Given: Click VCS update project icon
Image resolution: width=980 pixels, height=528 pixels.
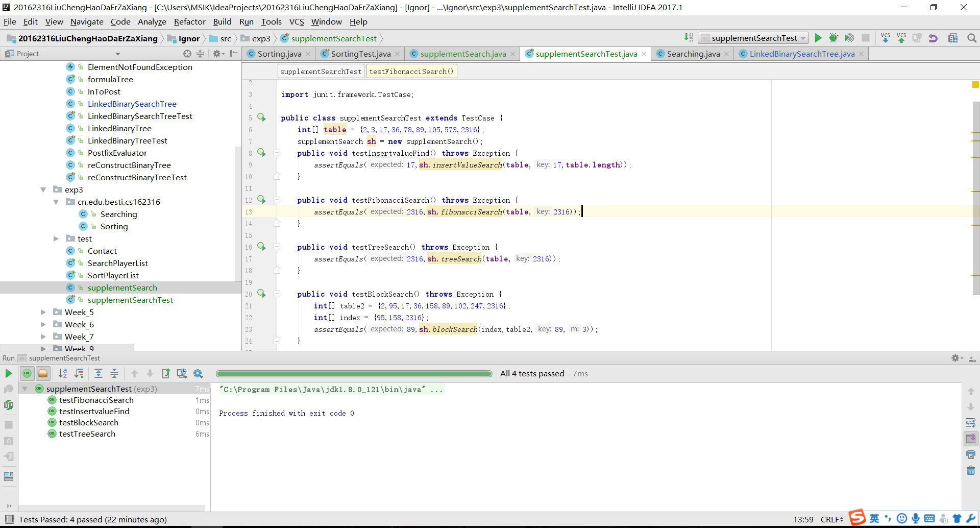Looking at the screenshot, I should 886,38.
